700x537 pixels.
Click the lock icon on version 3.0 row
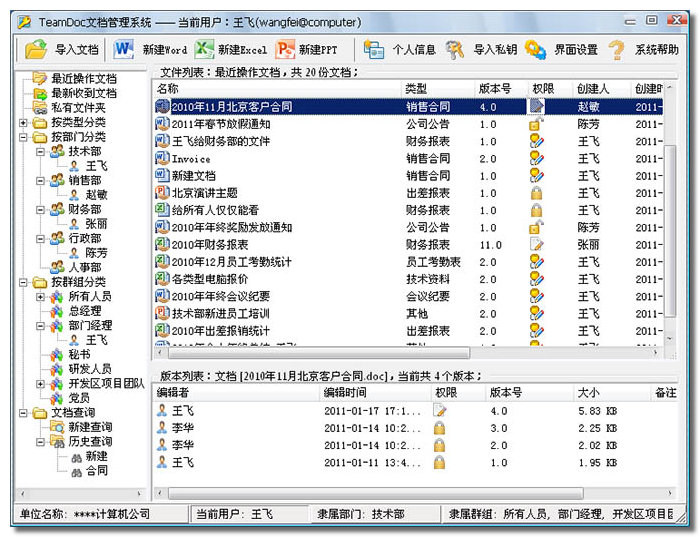pos(439,428)
